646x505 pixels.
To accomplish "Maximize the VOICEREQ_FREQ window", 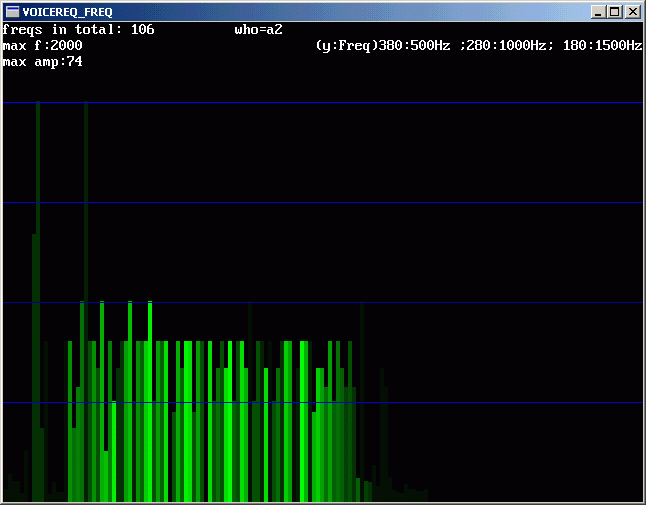I will [614, 12].
